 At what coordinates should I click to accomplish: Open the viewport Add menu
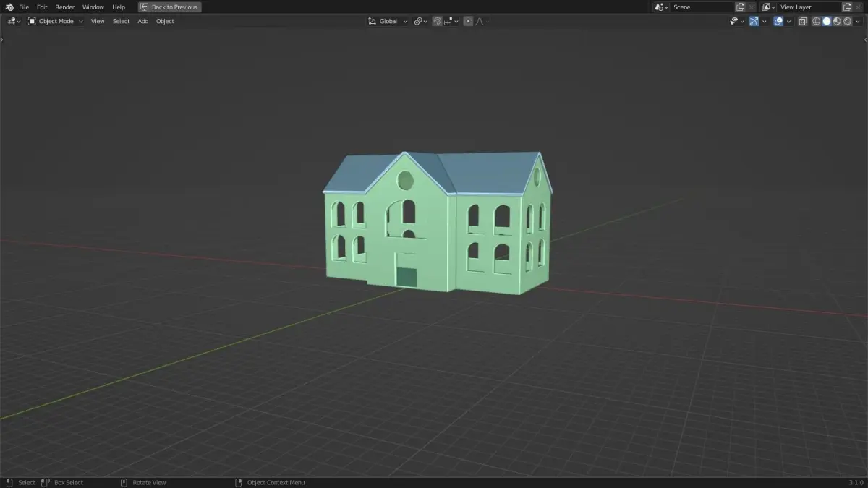coord(143,21)
